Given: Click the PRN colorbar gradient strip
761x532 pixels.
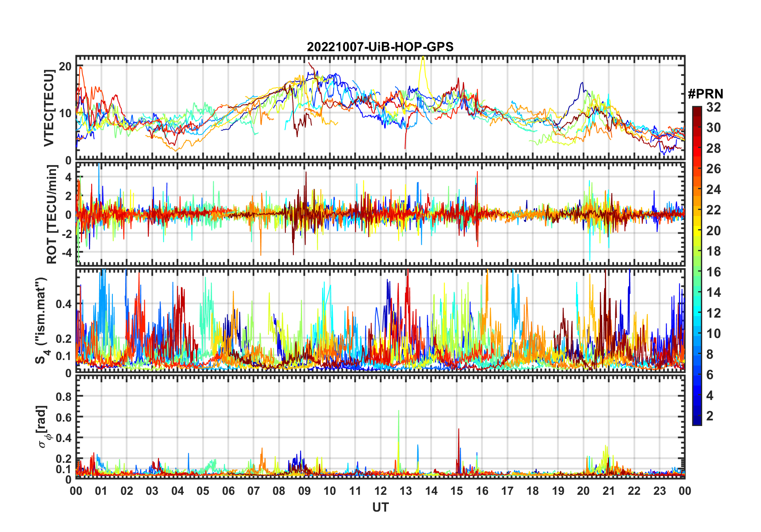Looking at the screenshot, I should (697, 266).
